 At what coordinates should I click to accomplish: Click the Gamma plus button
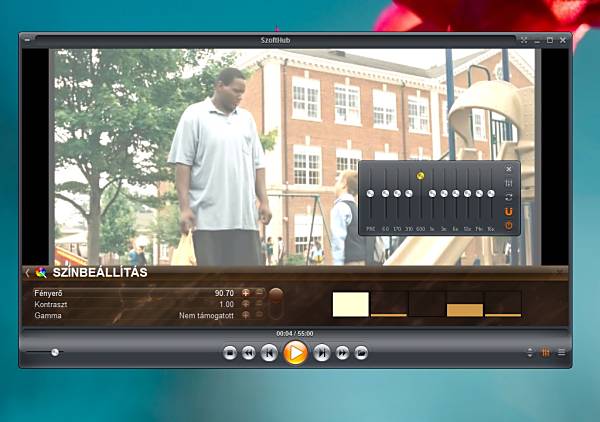click(x=246, y=315)
